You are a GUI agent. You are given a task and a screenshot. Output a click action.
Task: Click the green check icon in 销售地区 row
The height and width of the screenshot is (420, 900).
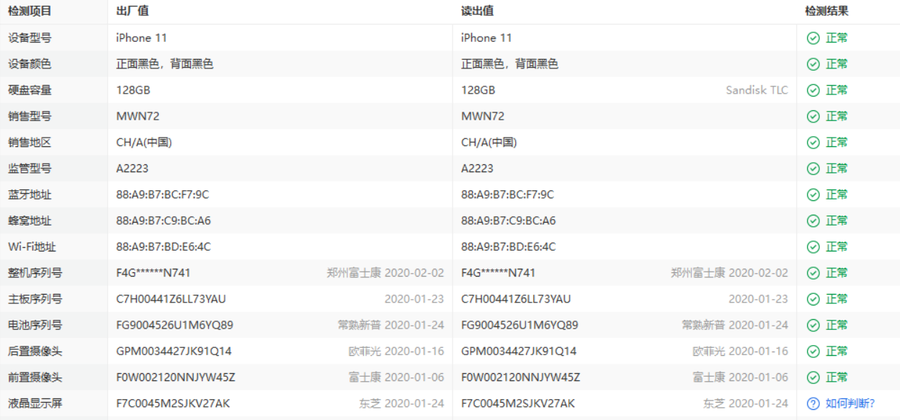tap(813, 142)
